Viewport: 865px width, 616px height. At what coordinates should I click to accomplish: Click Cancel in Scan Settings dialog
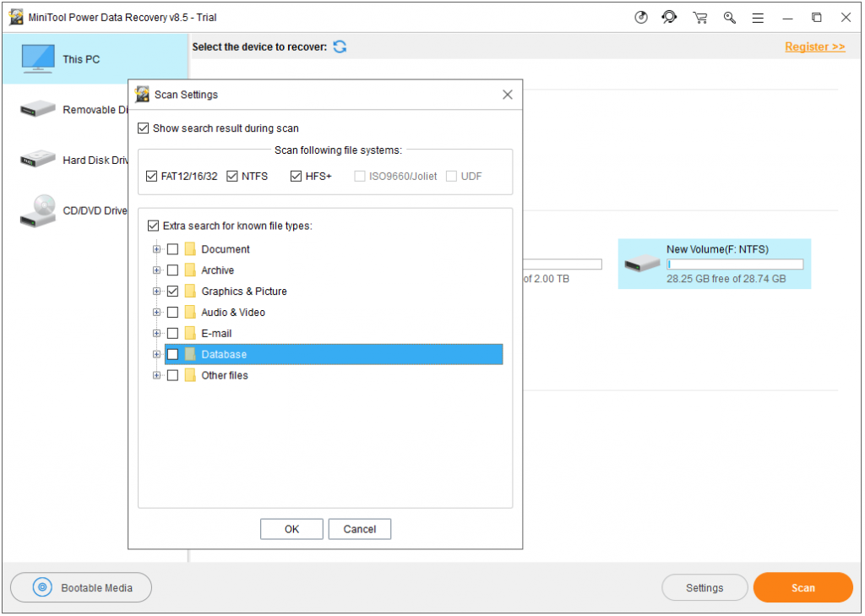click(x=360, y=529)
